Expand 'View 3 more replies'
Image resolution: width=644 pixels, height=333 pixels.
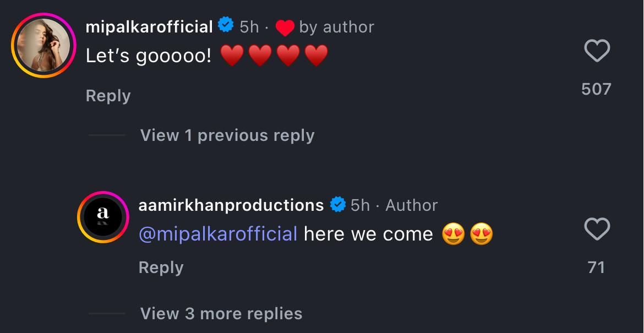[x=221, y=313]
